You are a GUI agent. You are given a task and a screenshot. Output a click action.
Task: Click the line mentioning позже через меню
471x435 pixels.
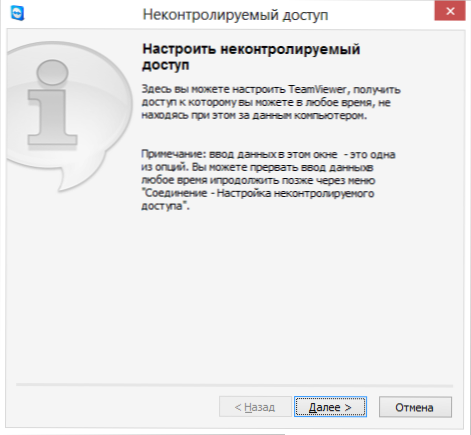(258, 180)
